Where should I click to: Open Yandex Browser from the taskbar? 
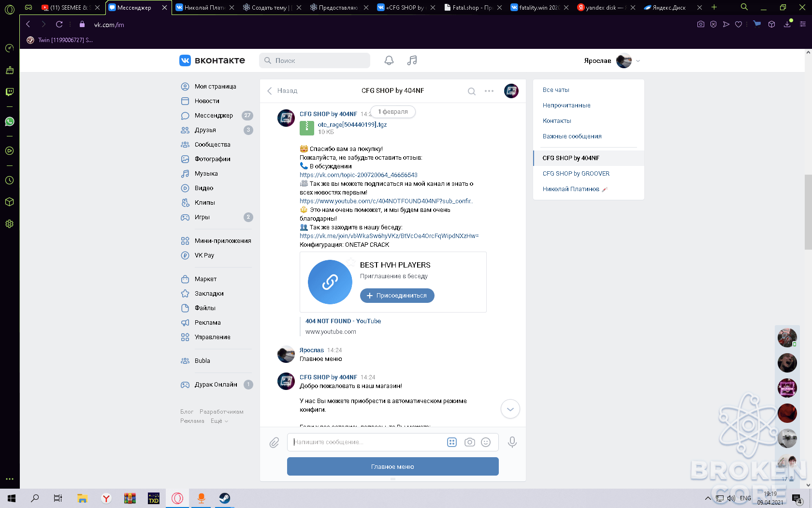pos(106,498)
